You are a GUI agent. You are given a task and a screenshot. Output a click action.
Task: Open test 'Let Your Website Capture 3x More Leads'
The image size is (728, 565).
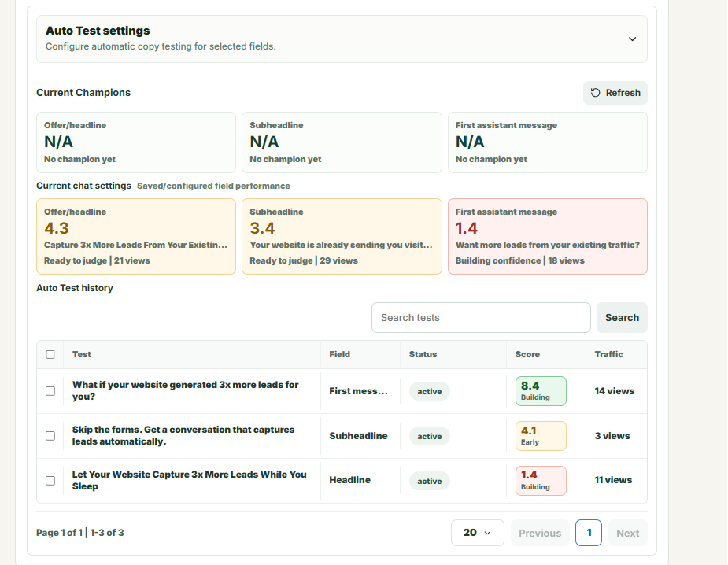tap(189, 480)
